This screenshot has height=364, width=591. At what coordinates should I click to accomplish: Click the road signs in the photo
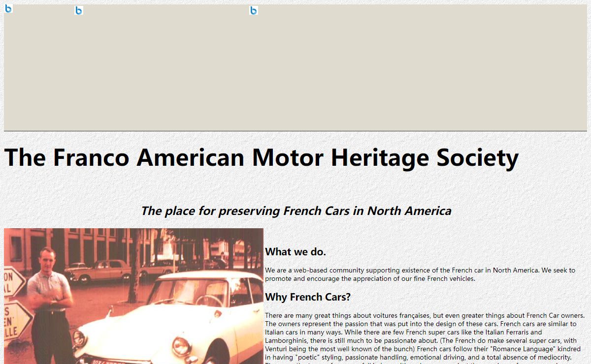pyautogui.click(x=14, y=305)
